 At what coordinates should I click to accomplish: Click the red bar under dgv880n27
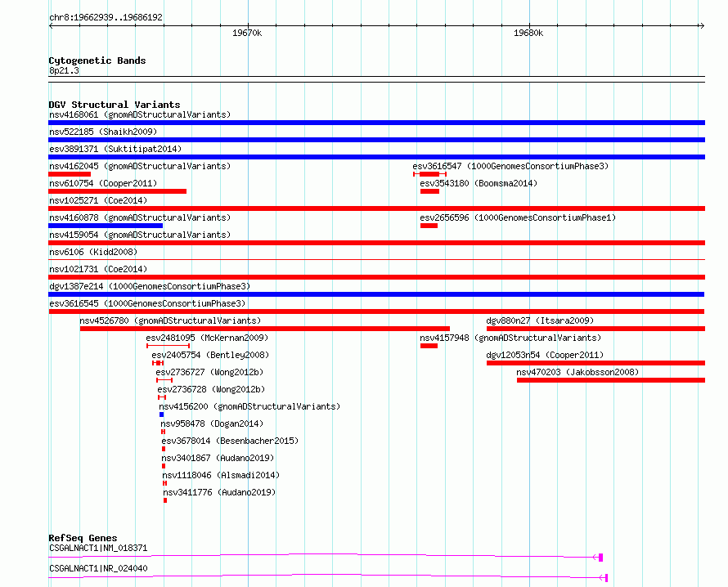[x=595, y=329]
